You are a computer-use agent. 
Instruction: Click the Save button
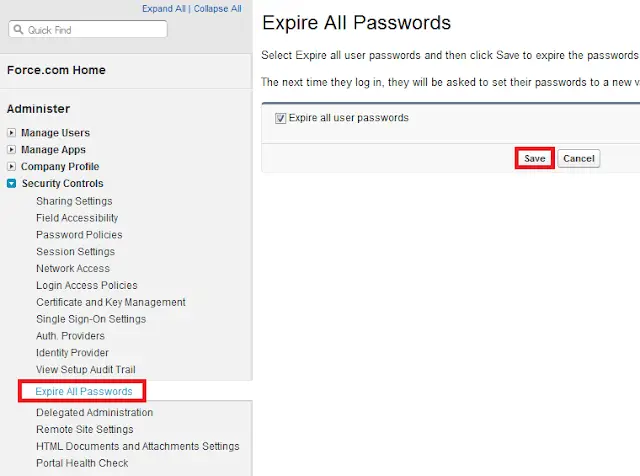535,158
